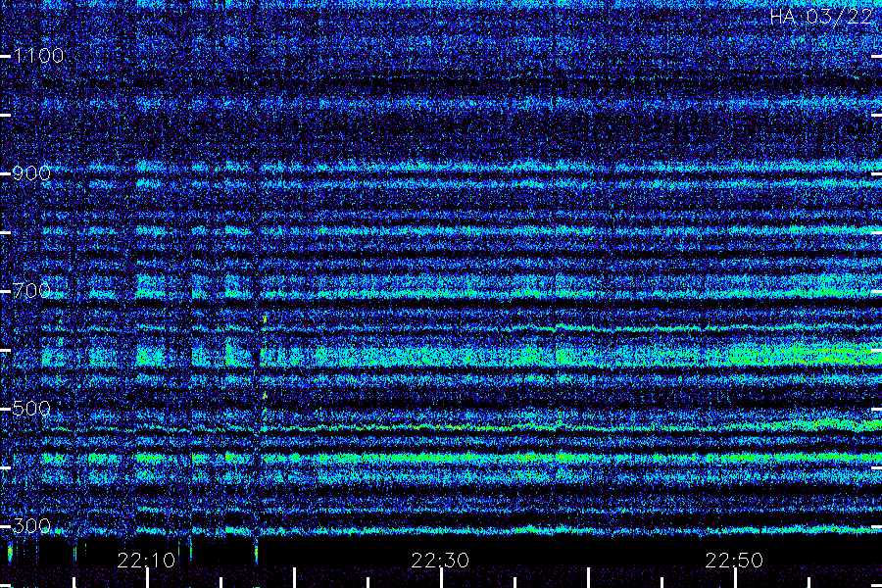Click the 22:10 time axis label
882x588 pixels.
(146, 561)
